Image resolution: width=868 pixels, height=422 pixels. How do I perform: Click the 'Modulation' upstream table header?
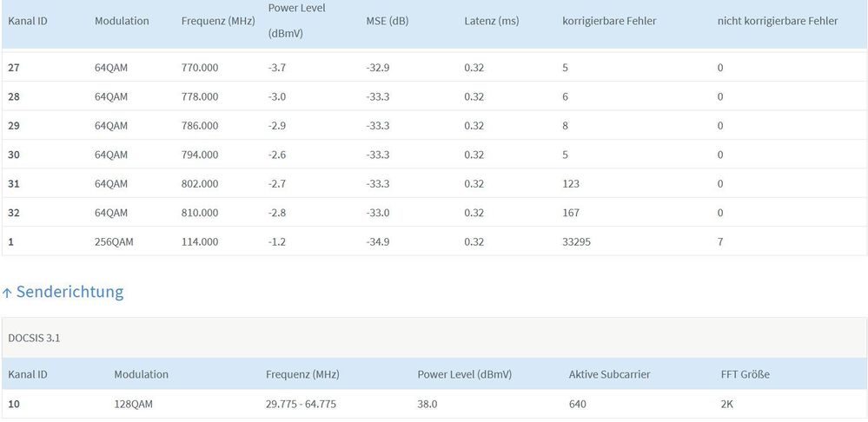141,374
